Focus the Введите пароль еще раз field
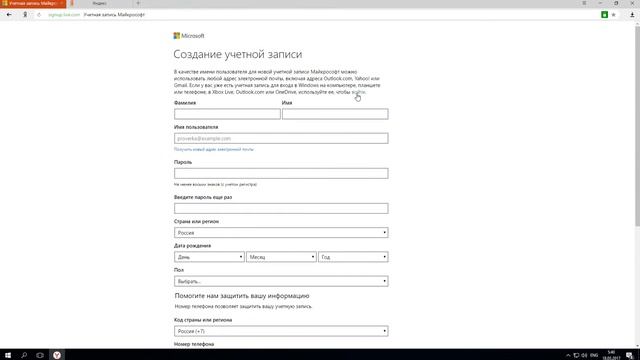Image resolution: width=640 pixels, height=360 pixels. coord(281,208)
